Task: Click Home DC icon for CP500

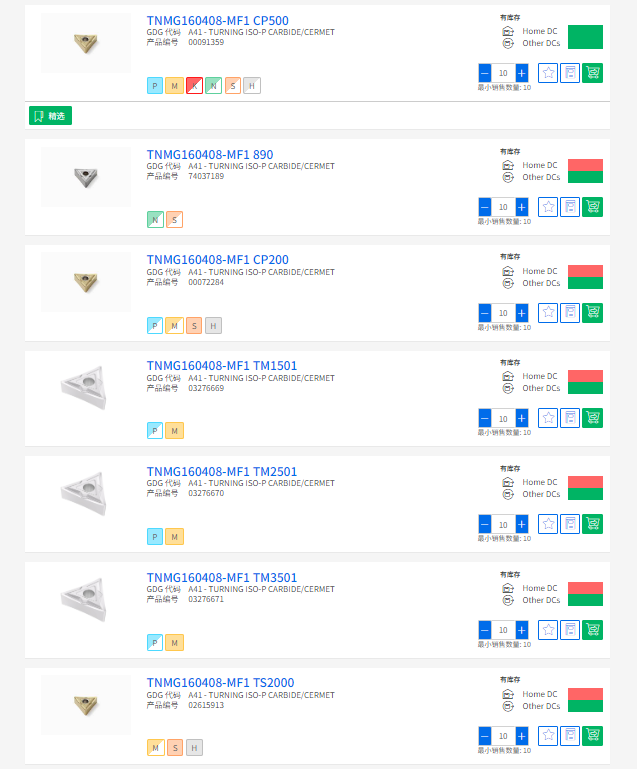Action: pos(507,31)
